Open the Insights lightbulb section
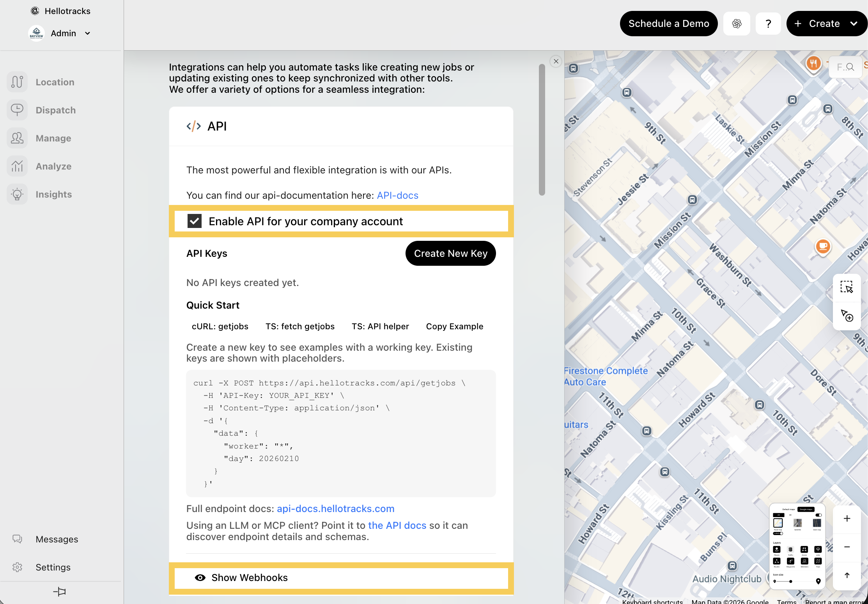868x604 pixels. coord(17,194)
